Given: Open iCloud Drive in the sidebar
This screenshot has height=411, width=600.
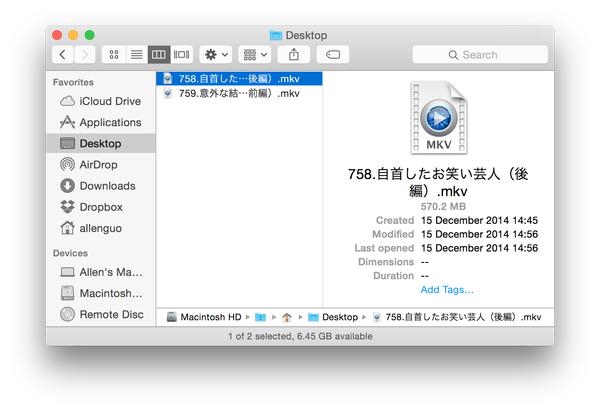Looking at the screenshot, I should [100, 101].
